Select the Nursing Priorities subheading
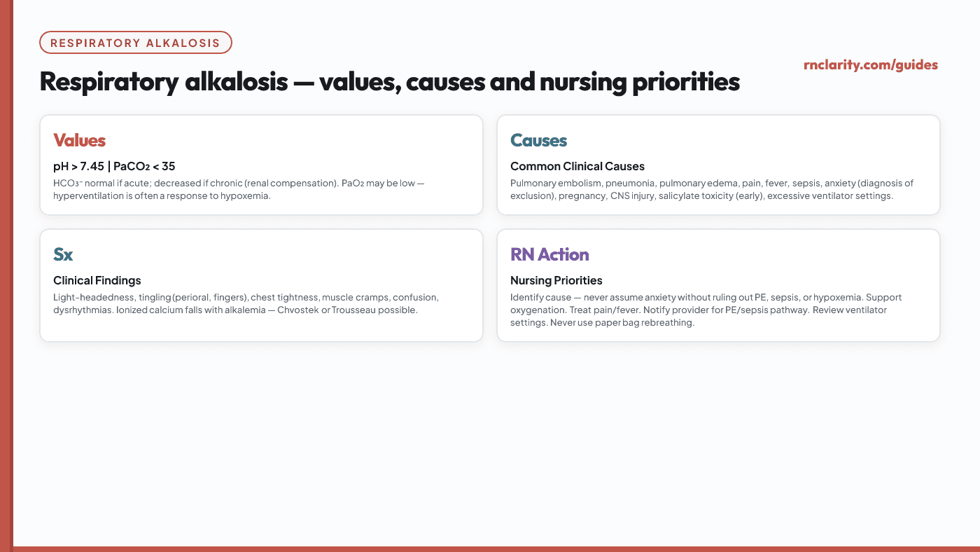Screen dimensions: 980x552 coord(556,281)
